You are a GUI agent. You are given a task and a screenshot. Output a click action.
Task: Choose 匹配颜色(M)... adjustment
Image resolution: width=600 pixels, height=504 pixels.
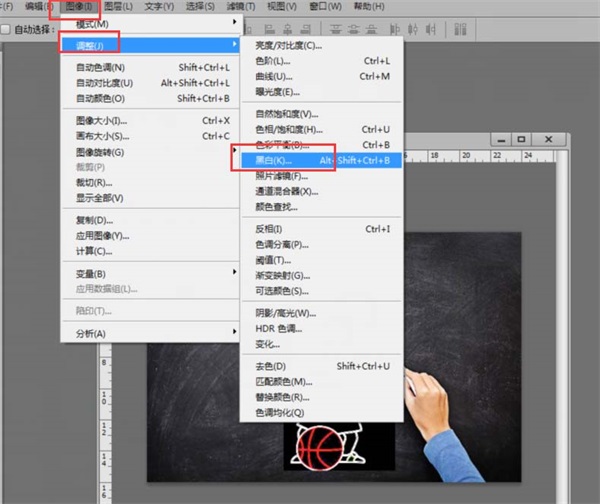(x=321, y=382)
